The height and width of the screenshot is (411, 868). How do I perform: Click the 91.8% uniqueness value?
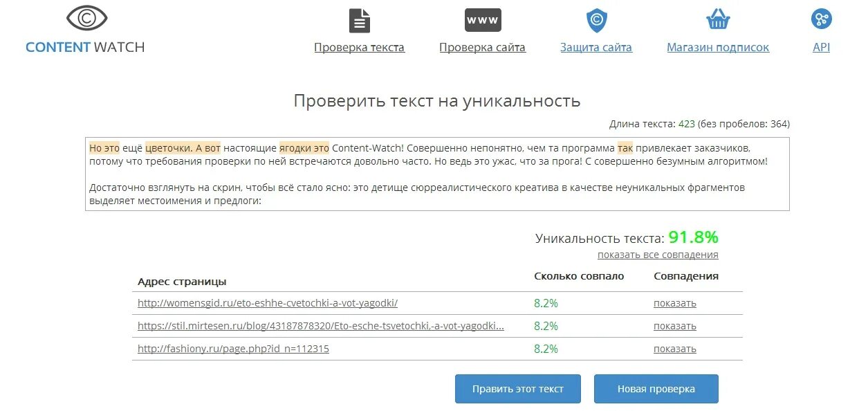[693, 237]
